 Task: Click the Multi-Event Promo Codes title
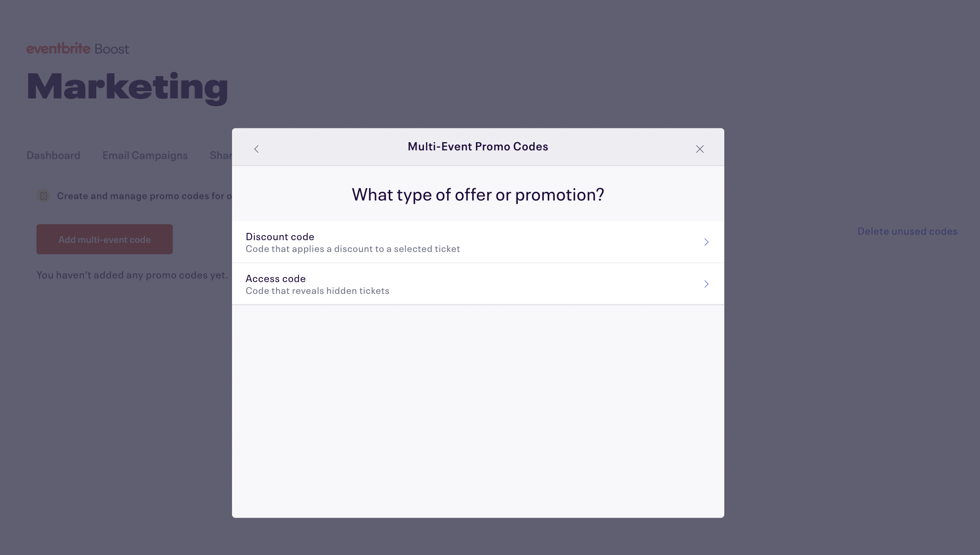pyautogui.click(x=478, y=146)
